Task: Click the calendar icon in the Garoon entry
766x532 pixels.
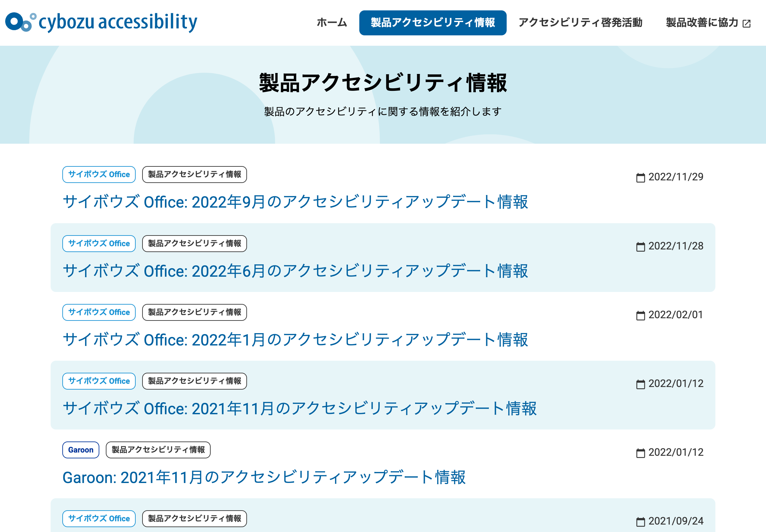Action: coord(640,453)
